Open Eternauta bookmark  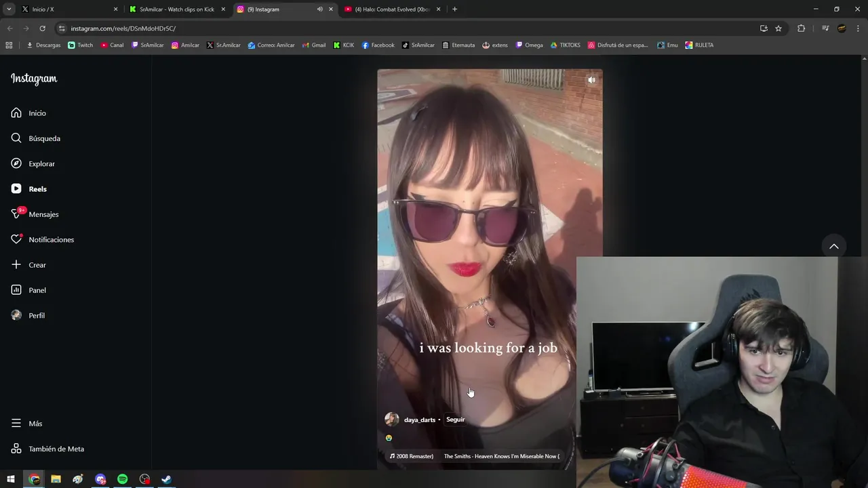click(458, 45)
